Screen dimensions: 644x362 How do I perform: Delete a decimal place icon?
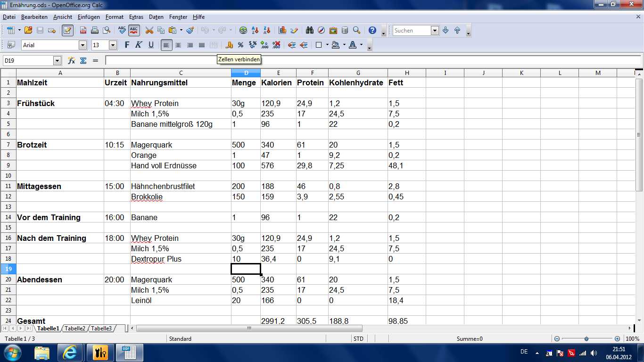point(276,45)
